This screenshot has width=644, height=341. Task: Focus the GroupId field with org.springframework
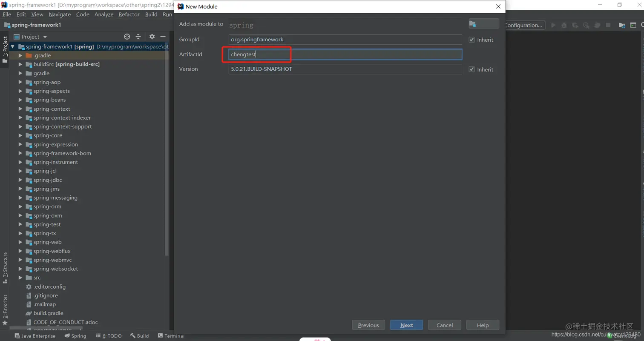345,40
